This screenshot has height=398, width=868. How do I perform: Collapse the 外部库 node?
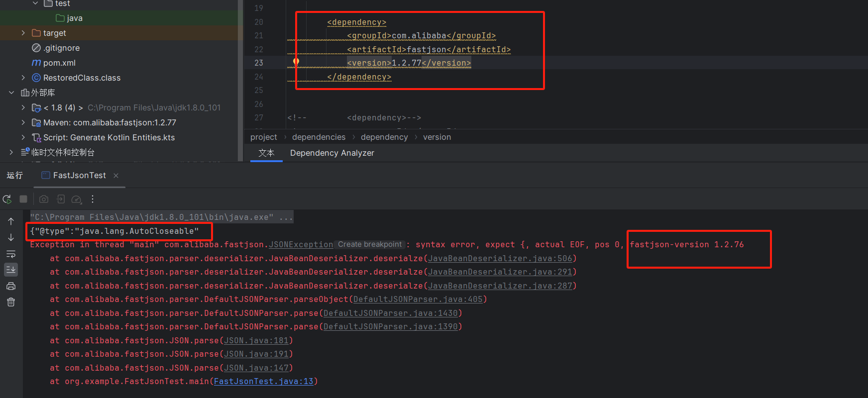(11, 93)
